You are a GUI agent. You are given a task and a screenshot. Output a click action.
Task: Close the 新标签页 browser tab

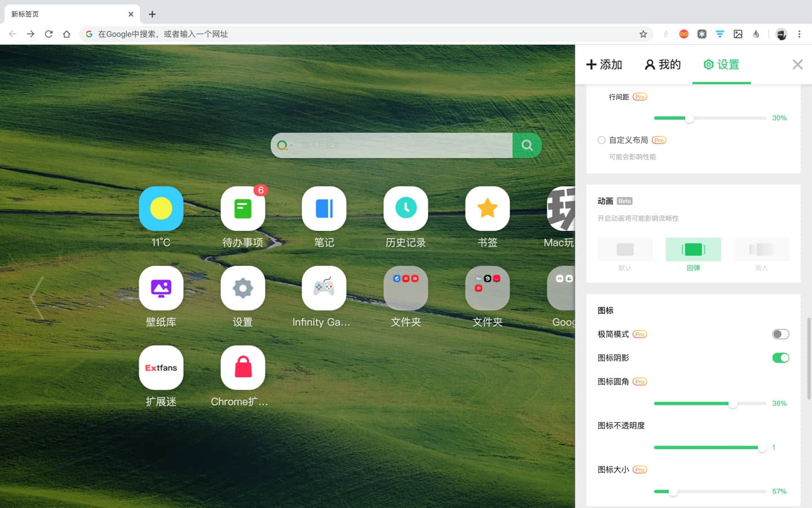[x=131, y=14]
